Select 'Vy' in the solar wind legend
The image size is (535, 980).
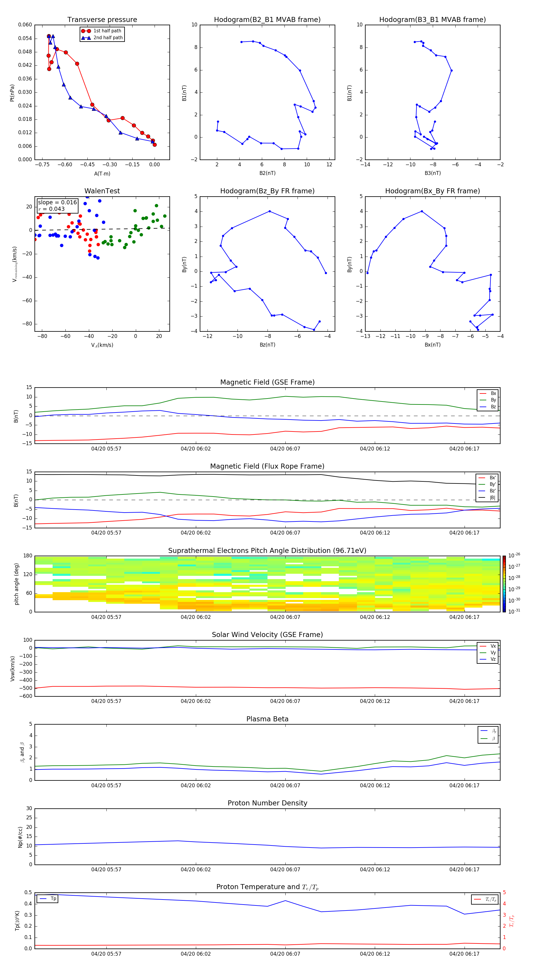(x=488, y=652)
